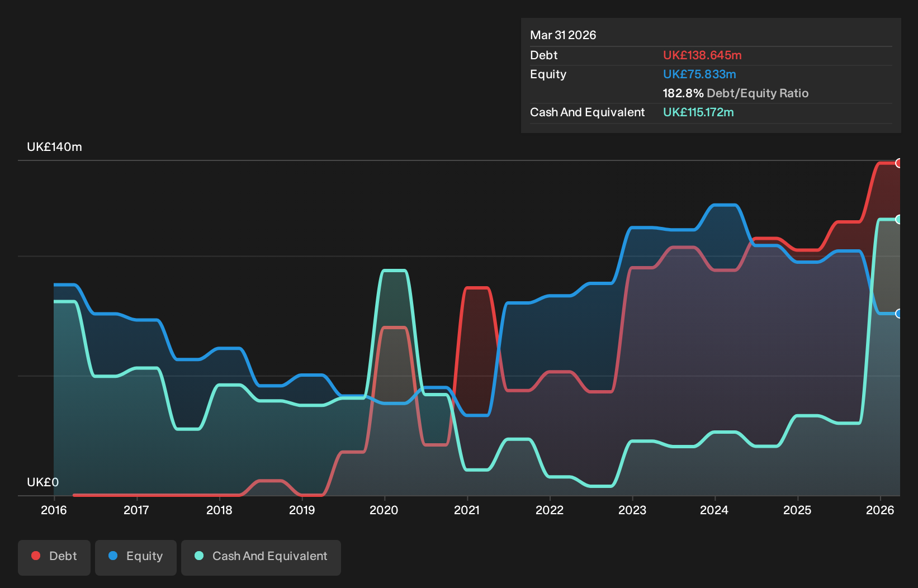Click the Equity row label in tooltip
The height and width of the screenshot is (588, 918).
(x=548, y=74)
